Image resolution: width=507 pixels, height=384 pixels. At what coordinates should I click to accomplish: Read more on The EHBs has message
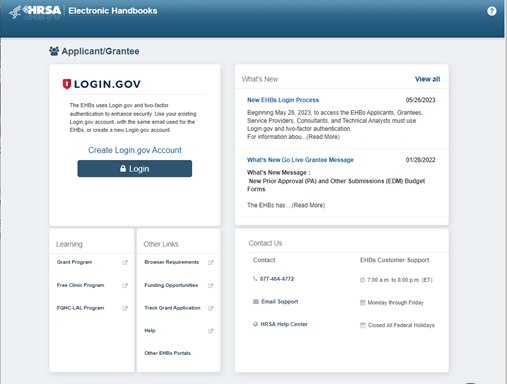click(308, 205)
